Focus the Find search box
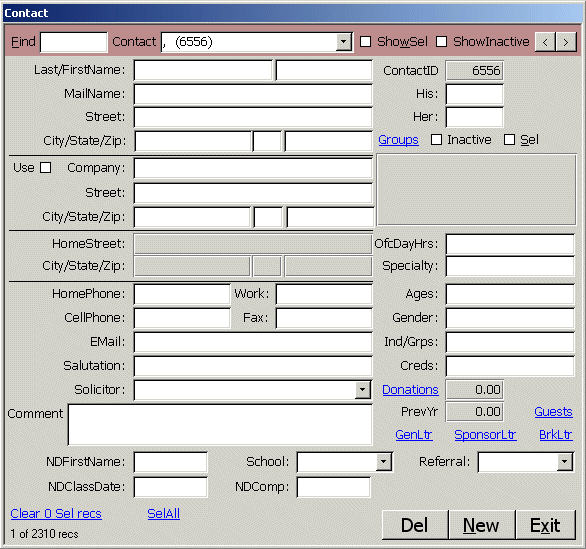The height and width of the screenshot is (549, 586). [x=74, y=42]
